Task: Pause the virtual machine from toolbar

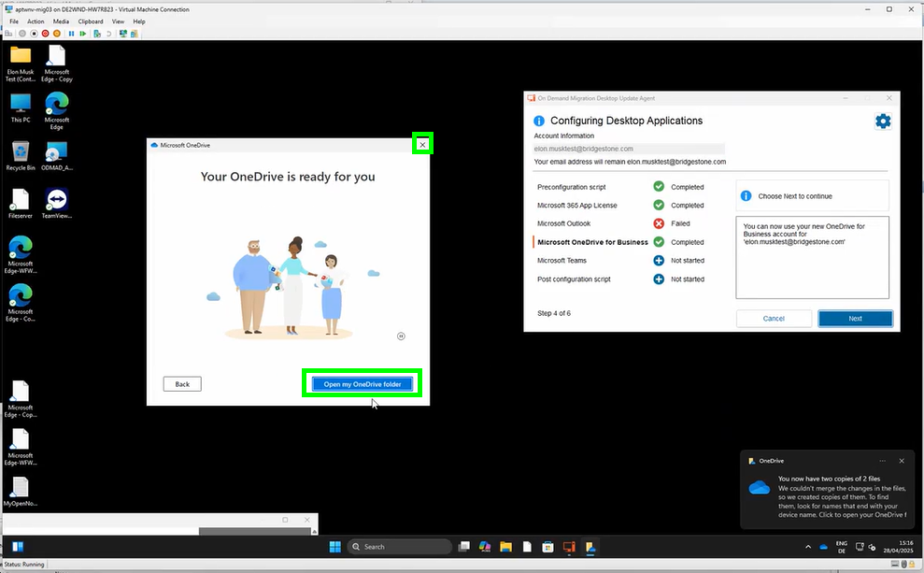Action: (71, 34)
